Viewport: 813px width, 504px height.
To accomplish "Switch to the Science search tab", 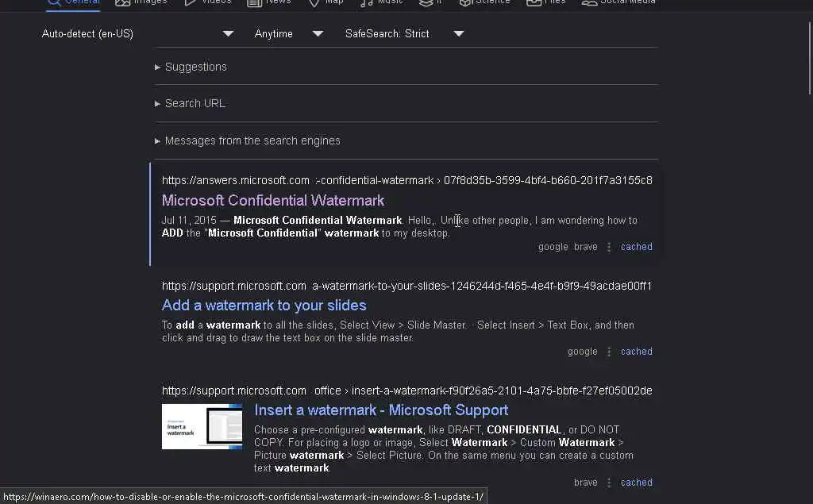I will coord(485,2).
